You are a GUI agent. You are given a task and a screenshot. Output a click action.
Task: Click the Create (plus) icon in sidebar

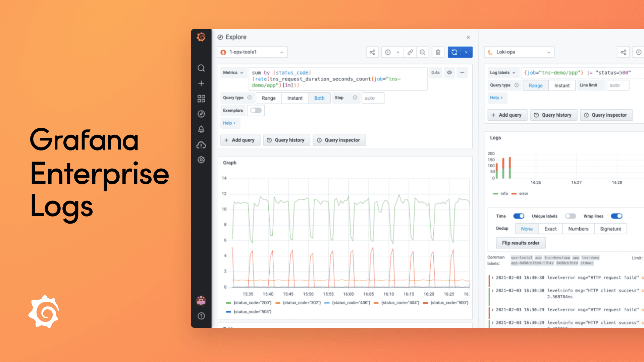click(201, 83)
